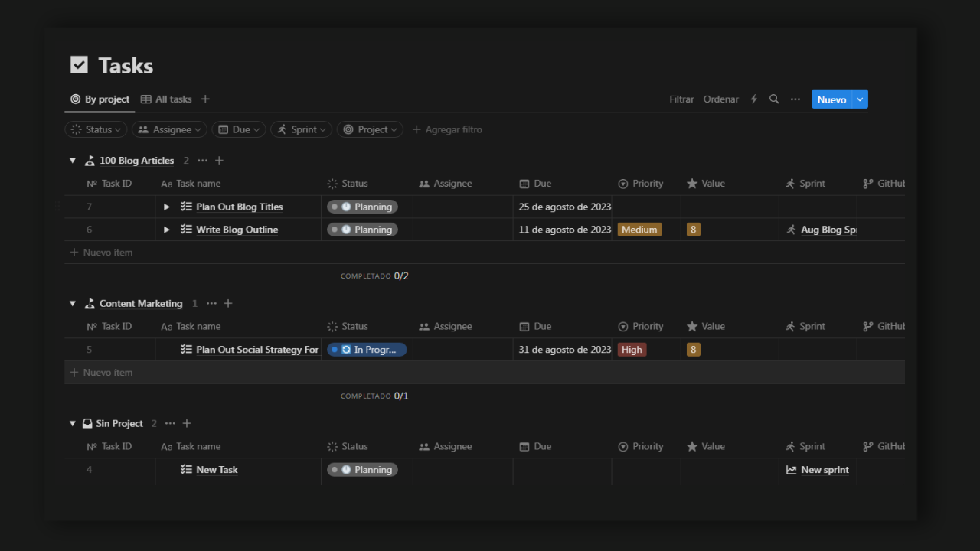Image resolution: width=980 pixels, height=551 pixels.
Task: Click Planning status of Write Blog Outline
Action: [x=362, y=230]
